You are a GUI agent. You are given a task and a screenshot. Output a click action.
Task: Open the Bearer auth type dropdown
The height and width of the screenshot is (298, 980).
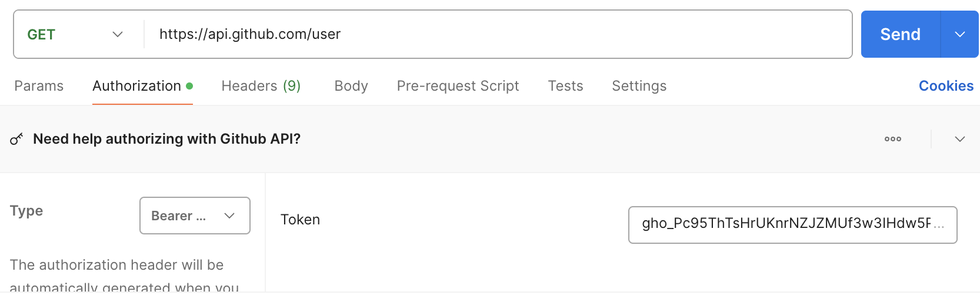195,216
